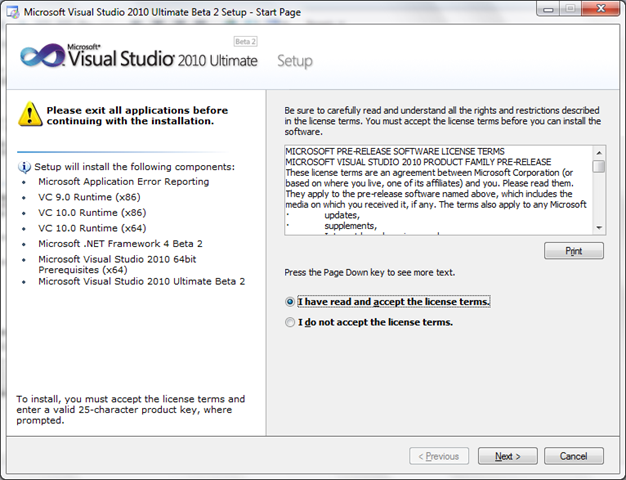Viewport: 626px width, 480px height.
Task: Click the yellow warning triangle icon
Action: (x=30, y=114)
